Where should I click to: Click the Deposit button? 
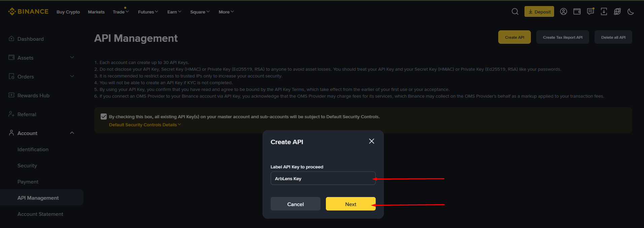pyautogui.click(x=539, y=11)
